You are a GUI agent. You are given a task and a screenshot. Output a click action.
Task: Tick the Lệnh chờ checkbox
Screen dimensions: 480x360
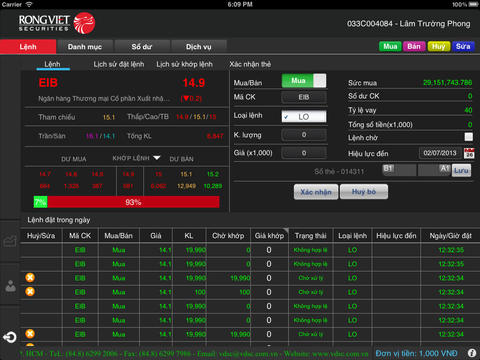(x=469, y=137)
